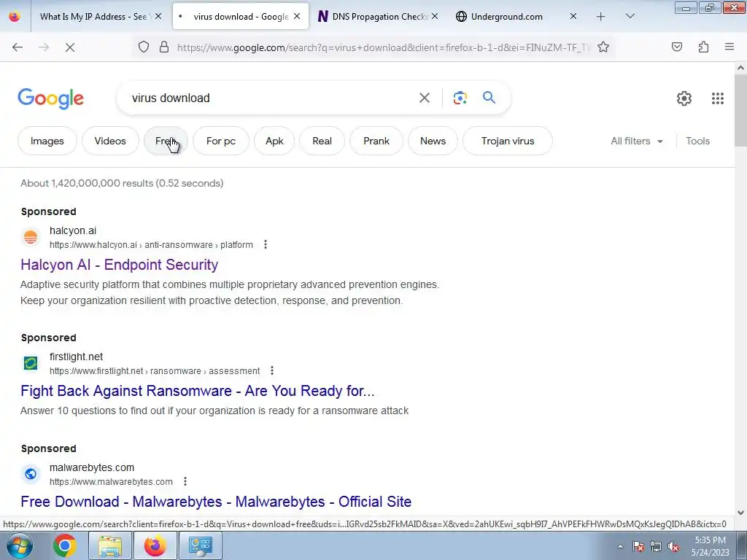Open options for the firstlight.net ad
This screenshot has height=560, width=747.
(x=272, y=370)
